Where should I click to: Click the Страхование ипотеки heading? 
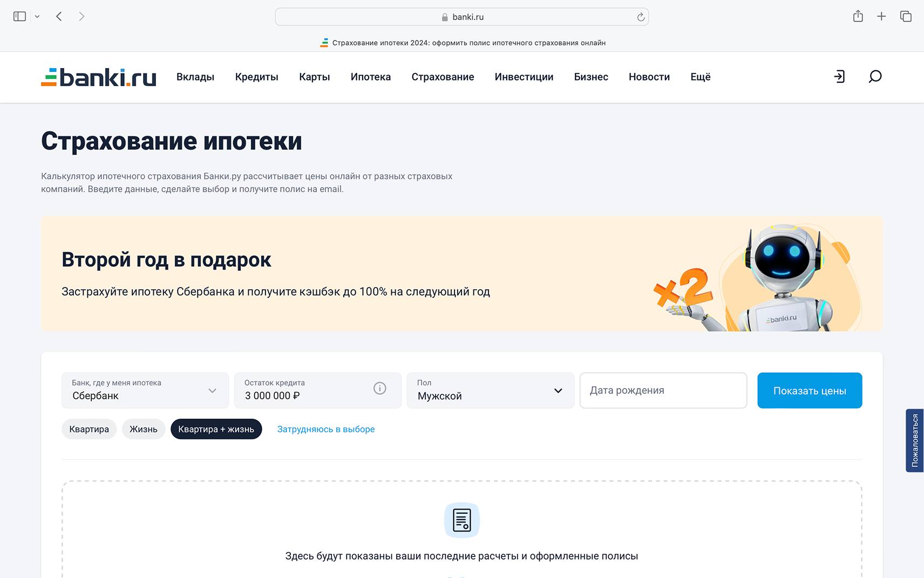(x=172, y=141)
